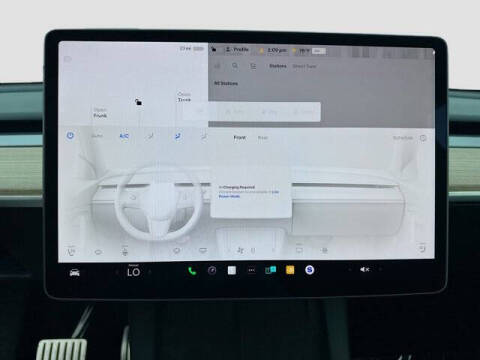The width and height of the screenshot is (480, 360).
Task: Switch to the Rear climate tab
Action: pyautogui.click(x=263, y=138)
